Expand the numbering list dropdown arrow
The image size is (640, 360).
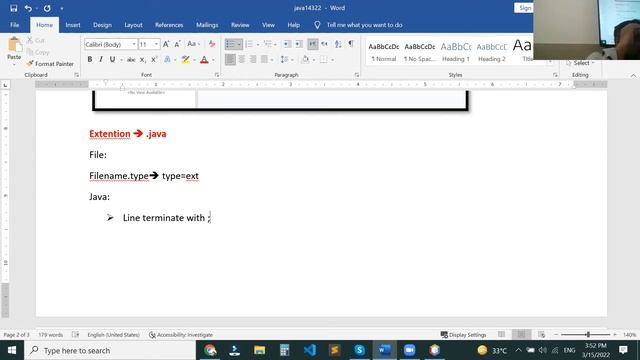(258, 44)
